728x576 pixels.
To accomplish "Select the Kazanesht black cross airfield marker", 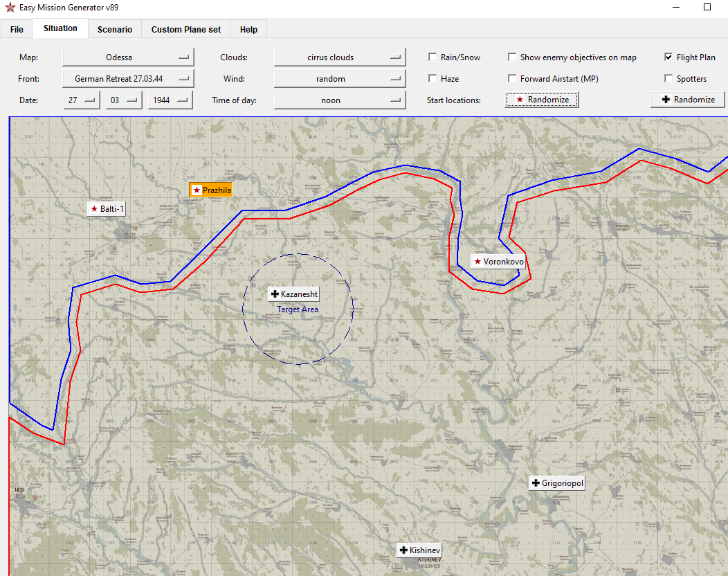I will pyautogui.click(x=294, y=294).
